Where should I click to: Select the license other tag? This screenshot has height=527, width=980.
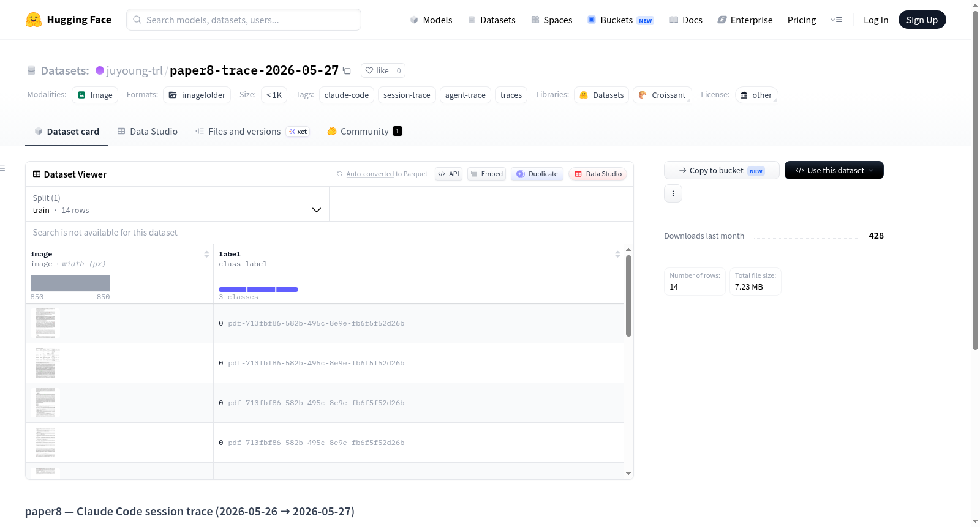[x=756, y=95]
